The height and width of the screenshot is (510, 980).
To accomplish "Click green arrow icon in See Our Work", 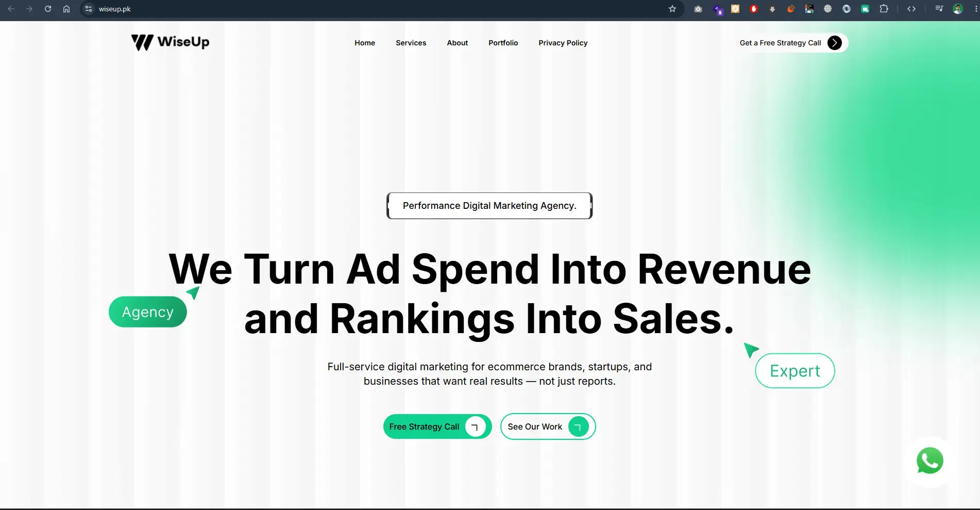I will 578,427.
